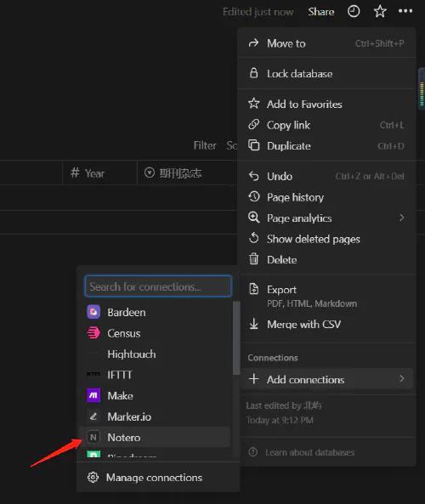Select the Make connection
Image resolution: width=425 pixels, height=504 pixels.
155,396
